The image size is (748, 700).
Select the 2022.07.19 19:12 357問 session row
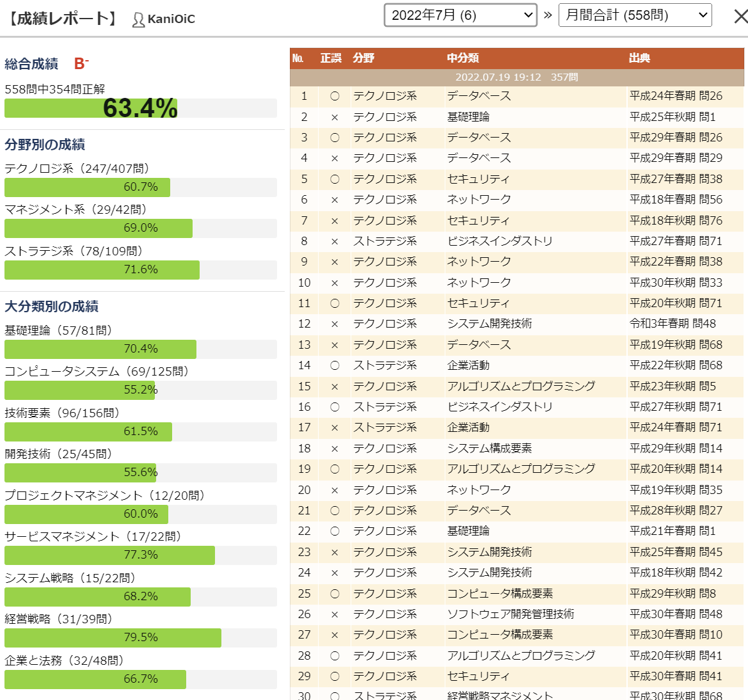(x=516, y=77)
